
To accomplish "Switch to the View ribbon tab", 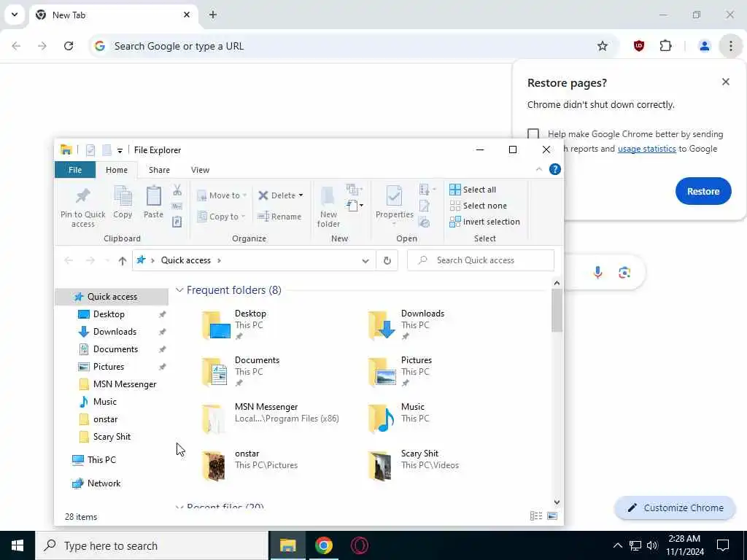I will (x=200, y=170).
